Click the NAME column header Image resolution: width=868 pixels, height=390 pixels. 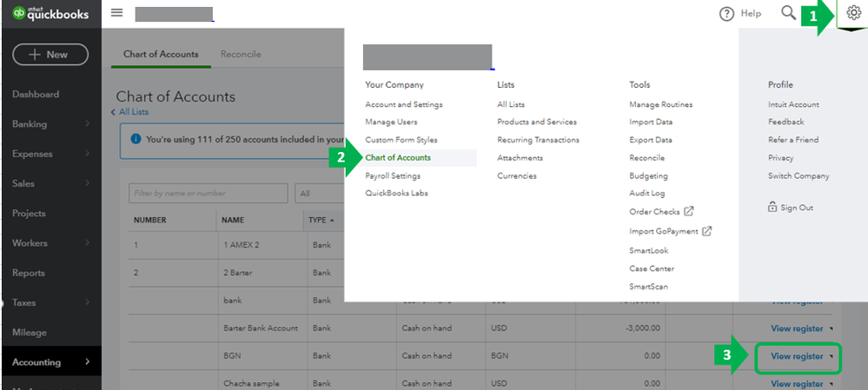(x=233, y=220)
